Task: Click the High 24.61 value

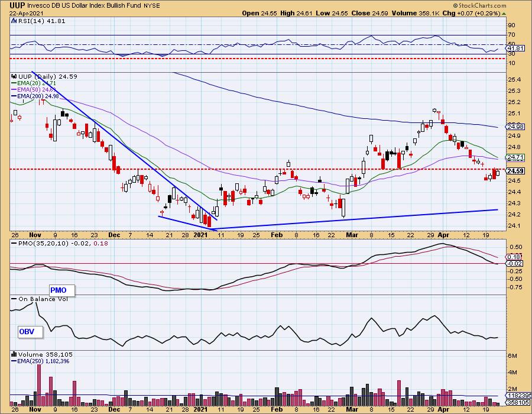Action: [x=296, y=13]
